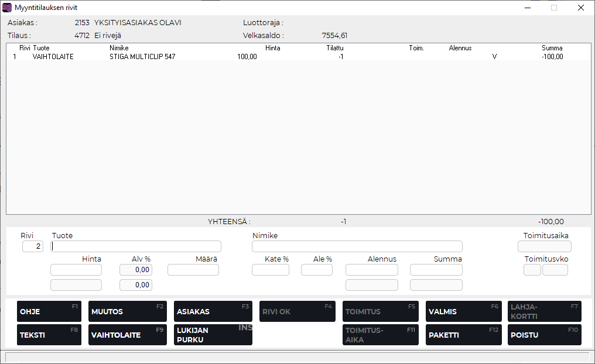Click the VALMIS F6 button
Image resolution: width=595 pixels, height=364 pixels.
(x=462, y=311)
